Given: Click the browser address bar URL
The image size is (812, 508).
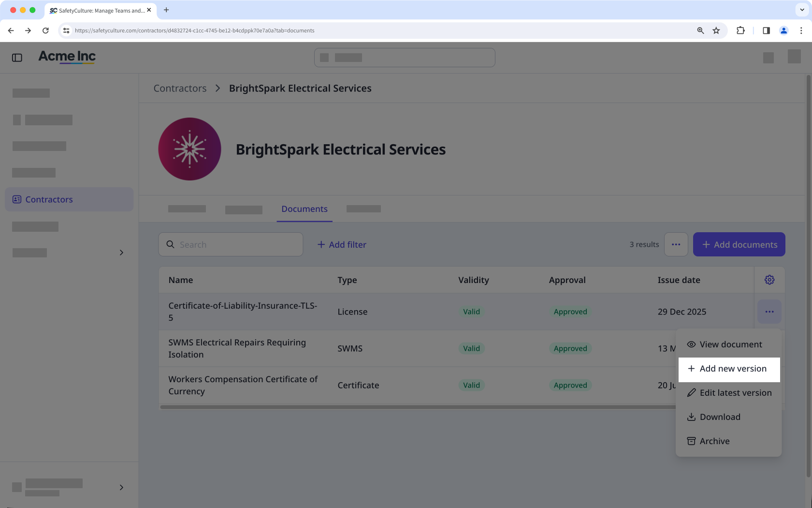Looking at the screenshot, I should click(194, 30).
